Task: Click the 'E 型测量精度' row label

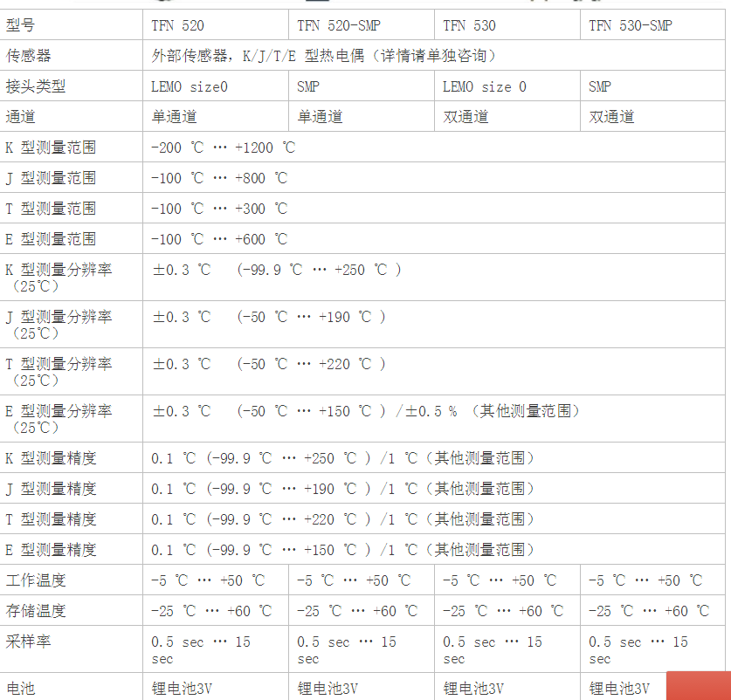Action: click(51, 550)
